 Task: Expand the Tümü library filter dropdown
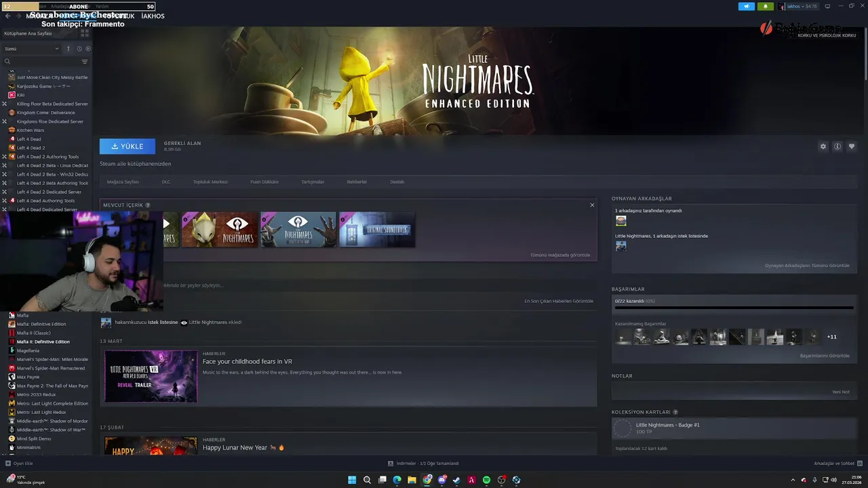[x=32, y=49]
